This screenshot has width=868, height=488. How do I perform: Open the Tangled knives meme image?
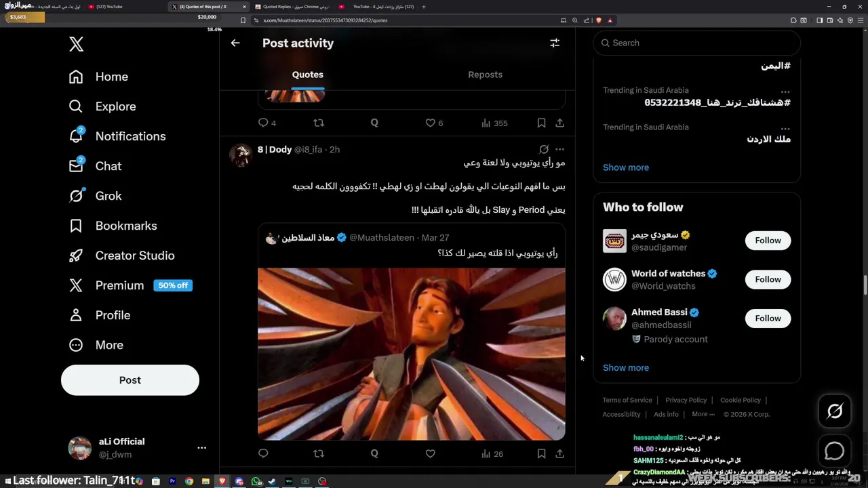pos(412,354)
